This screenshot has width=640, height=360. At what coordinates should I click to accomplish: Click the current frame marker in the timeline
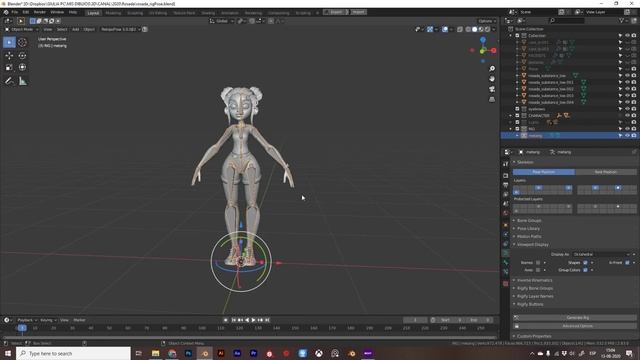point(22,328)
